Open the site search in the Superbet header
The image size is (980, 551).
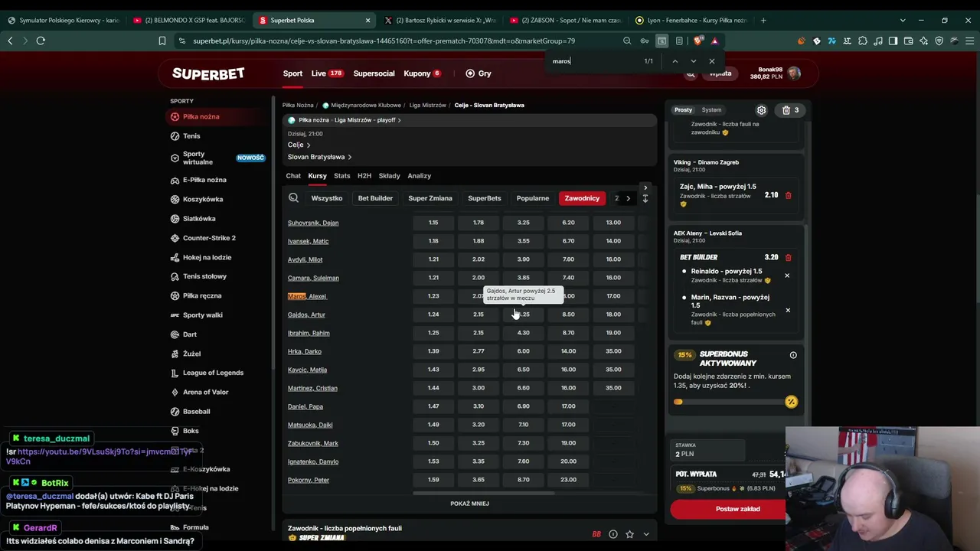coord(691,74)
